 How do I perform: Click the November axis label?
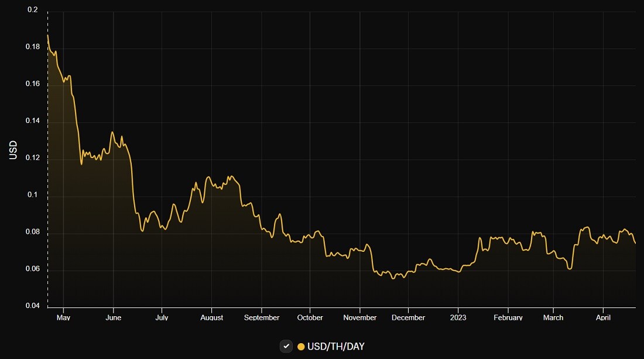coord(360,317)
